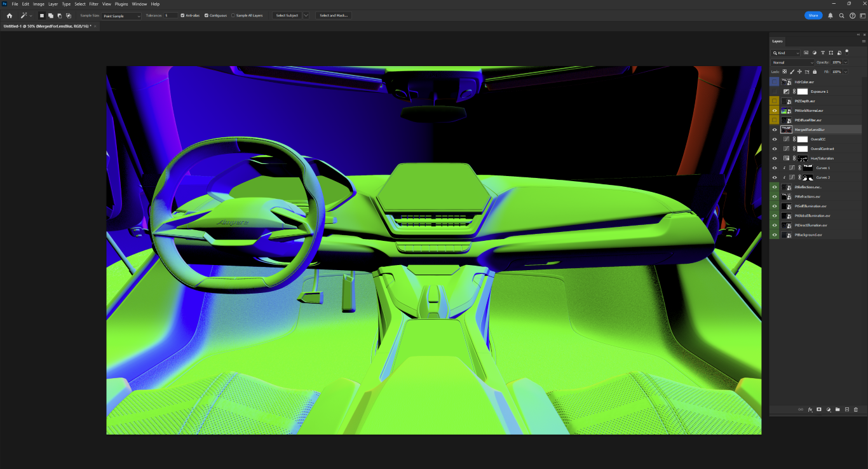The image size is (868, 469).
Task: Choose the Add to selection mode icon
Action: [x=51, y=15]
